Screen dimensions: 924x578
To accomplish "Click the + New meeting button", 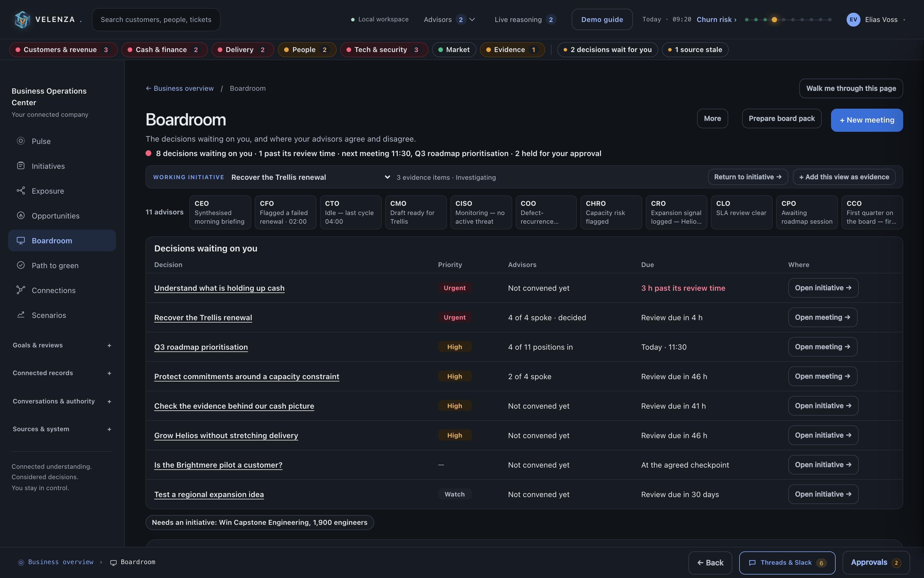I will pos(867,120).
